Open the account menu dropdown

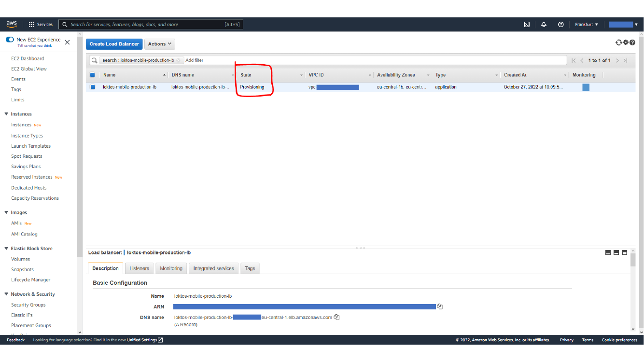click(x=623, y=24)
